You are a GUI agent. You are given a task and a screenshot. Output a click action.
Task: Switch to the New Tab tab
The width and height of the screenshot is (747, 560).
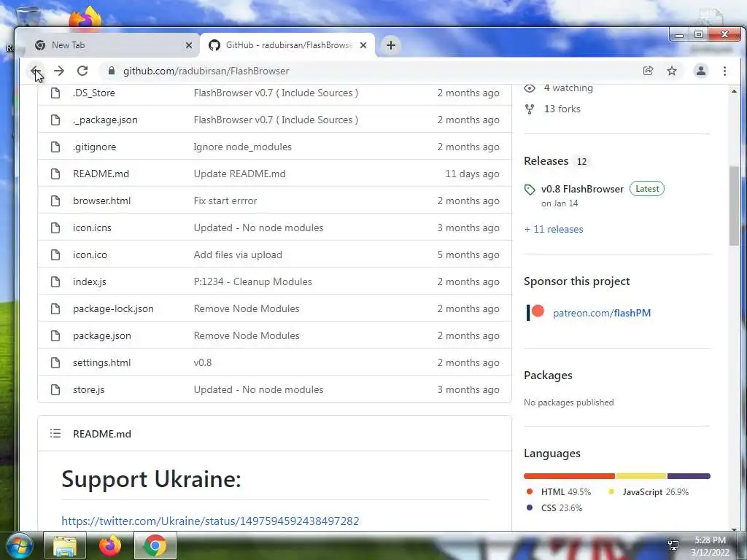coord(111,45)
